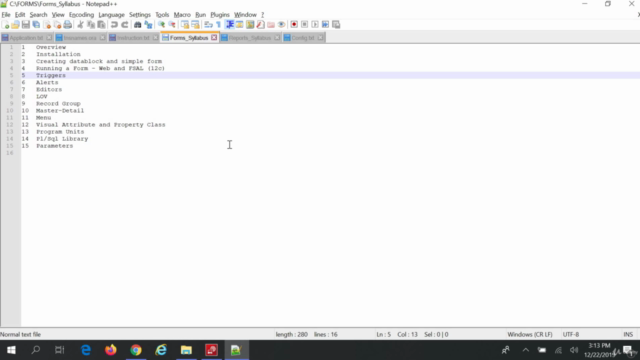This screenshot has width=640, height=360.
Task: Click the Open file toolbar icon
Action: pos(16,24)
